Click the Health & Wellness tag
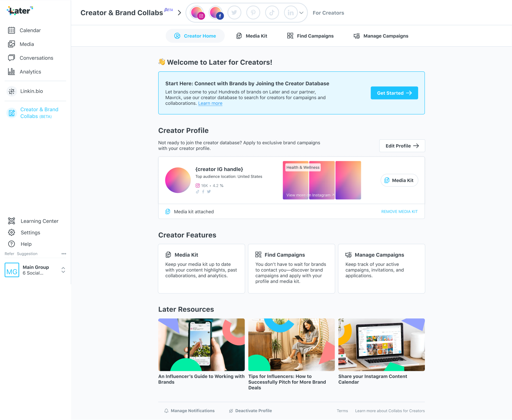 pyautogui.click(x=303, y=167)
